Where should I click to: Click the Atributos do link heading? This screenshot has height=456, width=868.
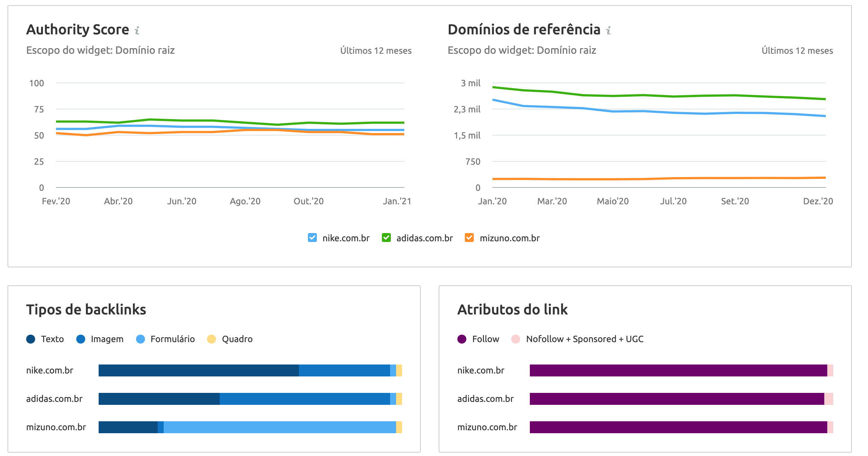point(512,310)
